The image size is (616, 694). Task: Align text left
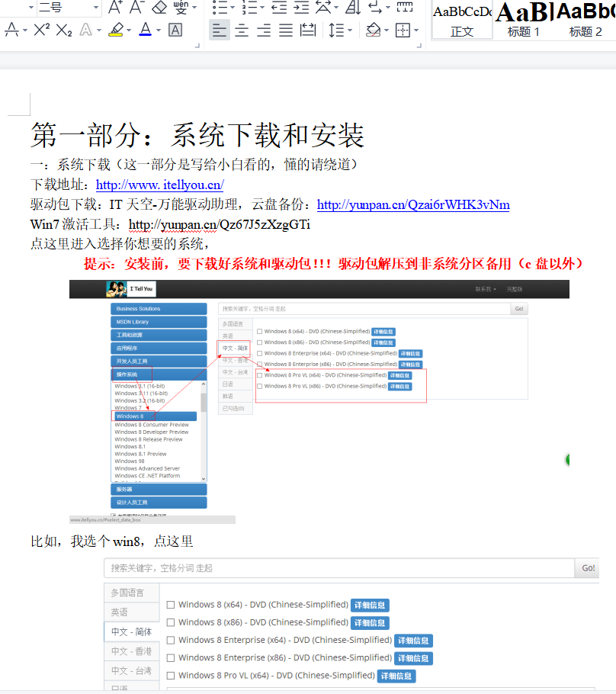pyautogui.click(x=219, y=30)
